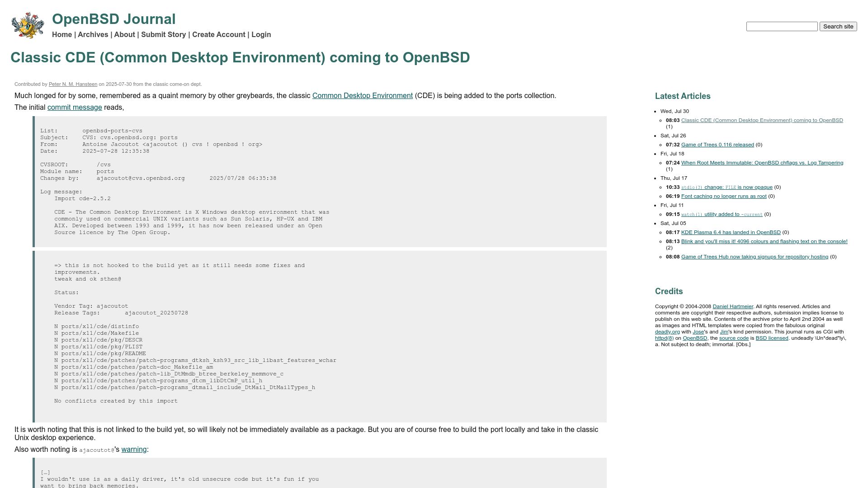Click Create Account link
The width and height of the screenshot is (868, 488).
coord(219,35)
